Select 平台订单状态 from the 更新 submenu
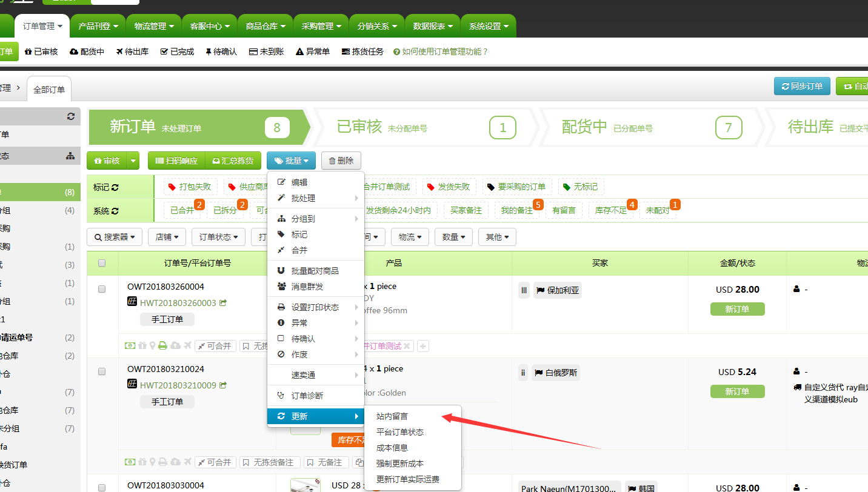The image size is (868, 492). tap(413, 432)
